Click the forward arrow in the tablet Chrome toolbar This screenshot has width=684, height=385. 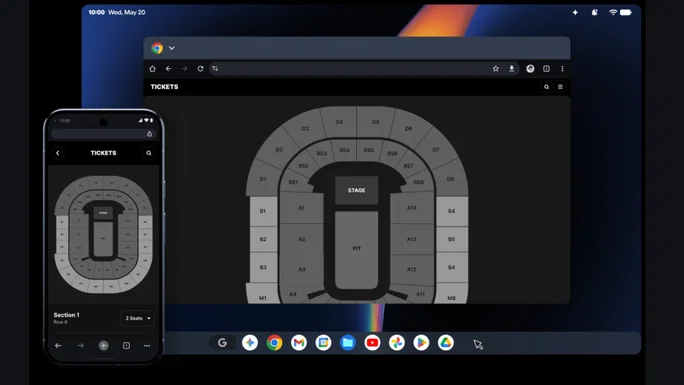click(x=185, y=68)
